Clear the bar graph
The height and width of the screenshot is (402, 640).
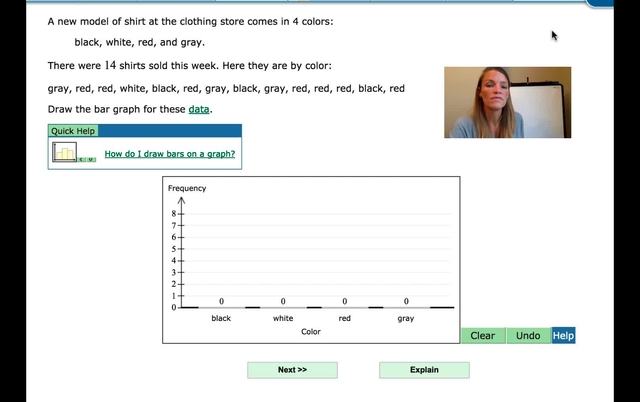tap(483, 335)
